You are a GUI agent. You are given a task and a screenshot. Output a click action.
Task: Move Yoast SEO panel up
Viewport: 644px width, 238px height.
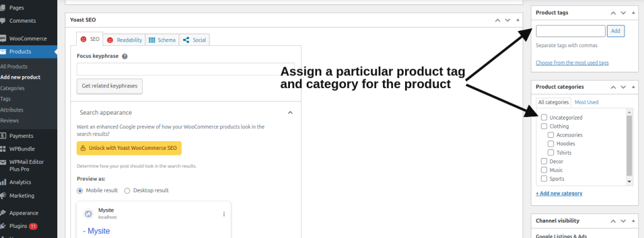pos(497,20)
